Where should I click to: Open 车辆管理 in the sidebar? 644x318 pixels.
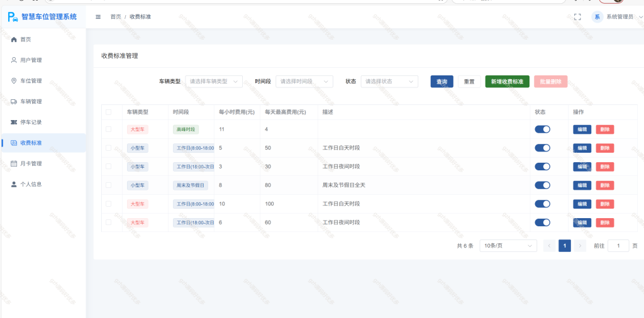43,101
